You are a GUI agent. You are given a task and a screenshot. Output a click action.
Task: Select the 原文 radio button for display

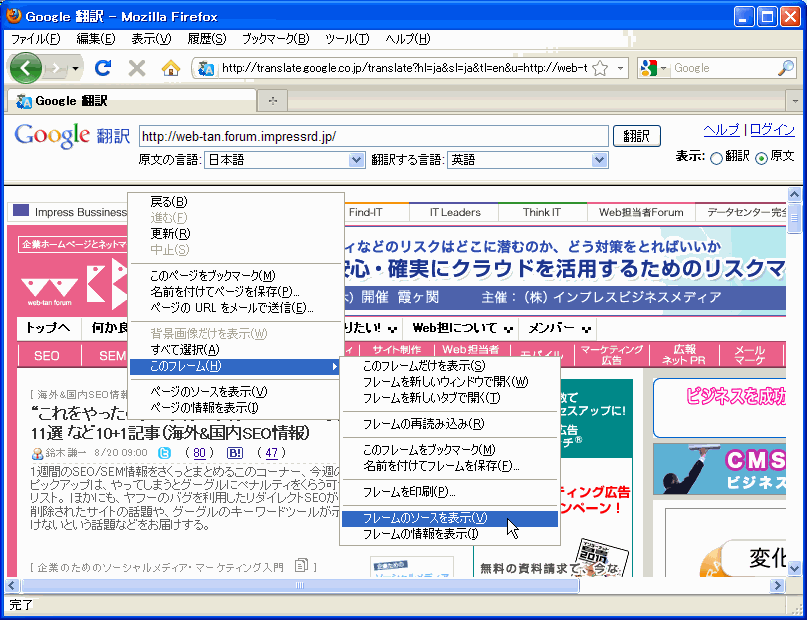point(761,158)
